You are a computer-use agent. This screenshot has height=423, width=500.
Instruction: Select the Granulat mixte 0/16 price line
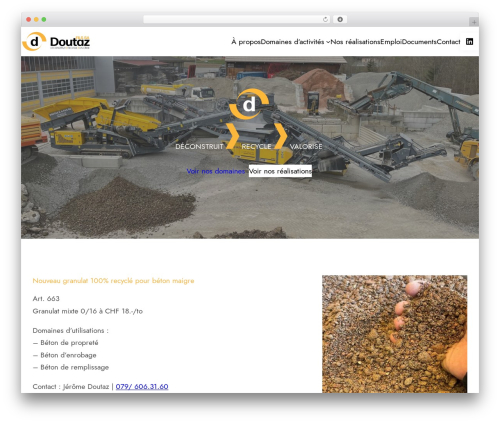coord(88,311)
